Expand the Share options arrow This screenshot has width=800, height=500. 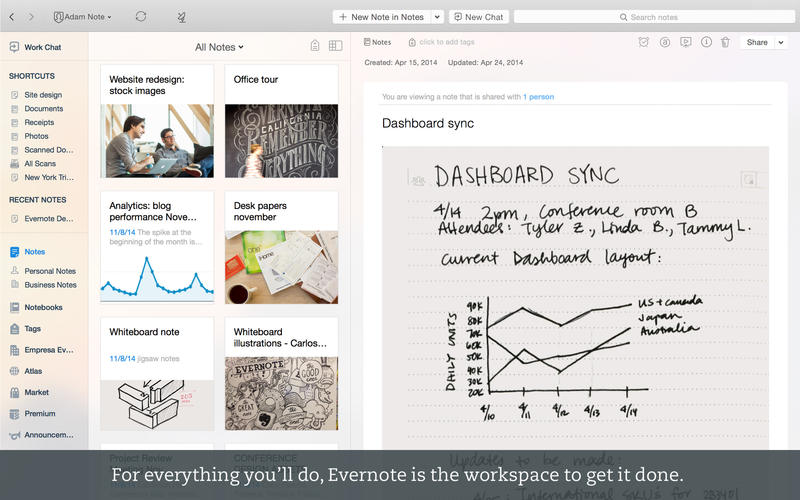781,42
